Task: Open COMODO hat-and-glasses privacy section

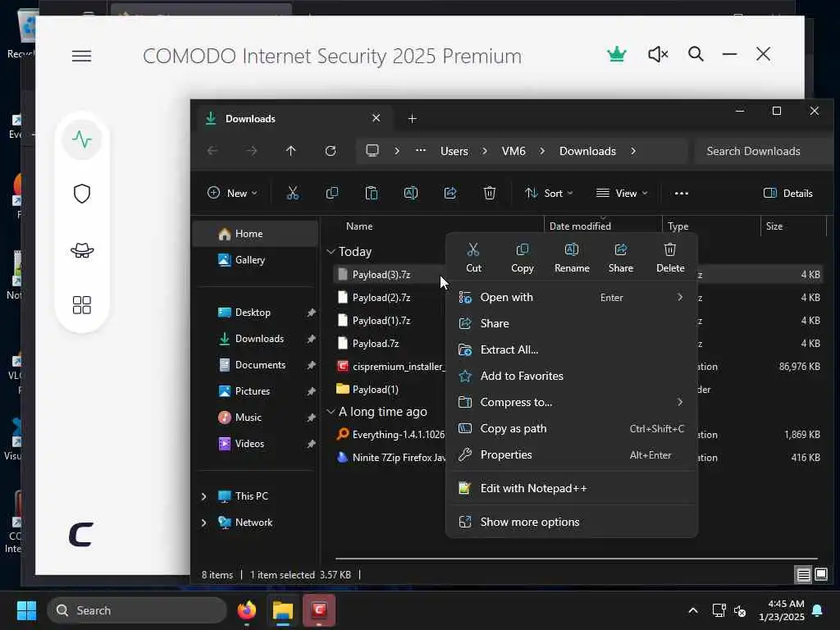Action: click(x=82, y=249)
